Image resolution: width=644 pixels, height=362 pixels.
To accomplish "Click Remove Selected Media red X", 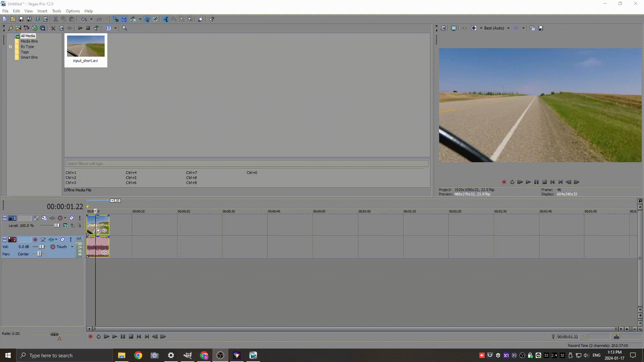I will click(x=53, y=28).
